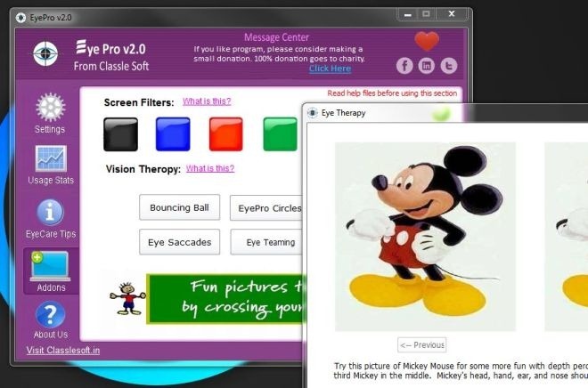Open the Twitter social icon
588x388 pixels.
[x=448, y=66]
